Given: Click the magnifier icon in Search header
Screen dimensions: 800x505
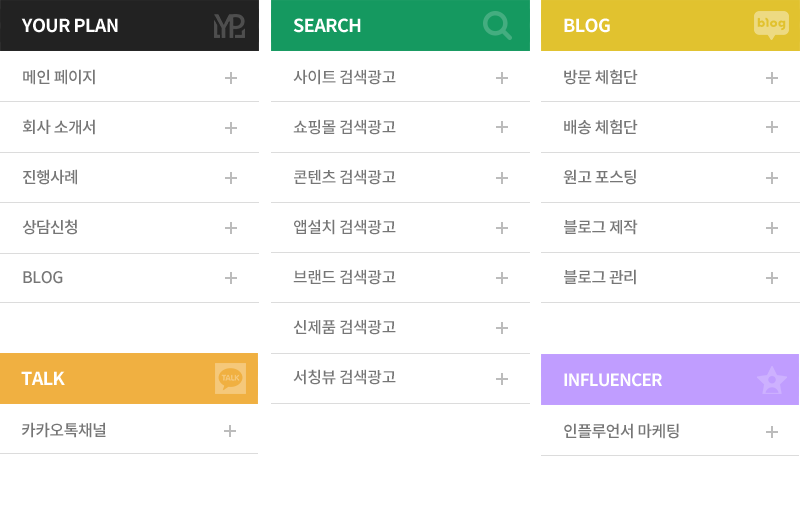Looking at the screenshot, I should pyautogui.click(x=497, y=26).
